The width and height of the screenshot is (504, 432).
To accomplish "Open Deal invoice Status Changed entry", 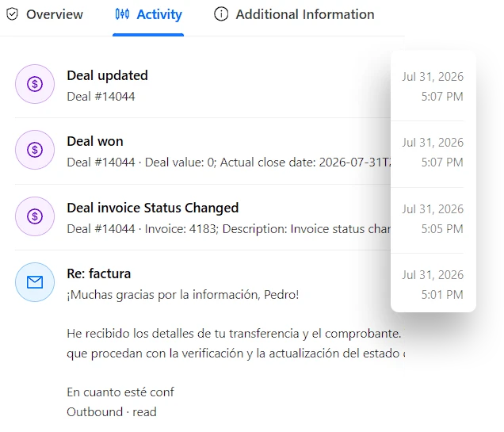I will point(153,208).
